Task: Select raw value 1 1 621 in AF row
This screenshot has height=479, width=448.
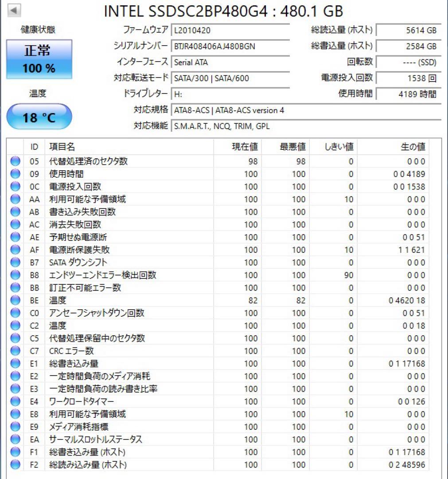Action: [412, 250]
